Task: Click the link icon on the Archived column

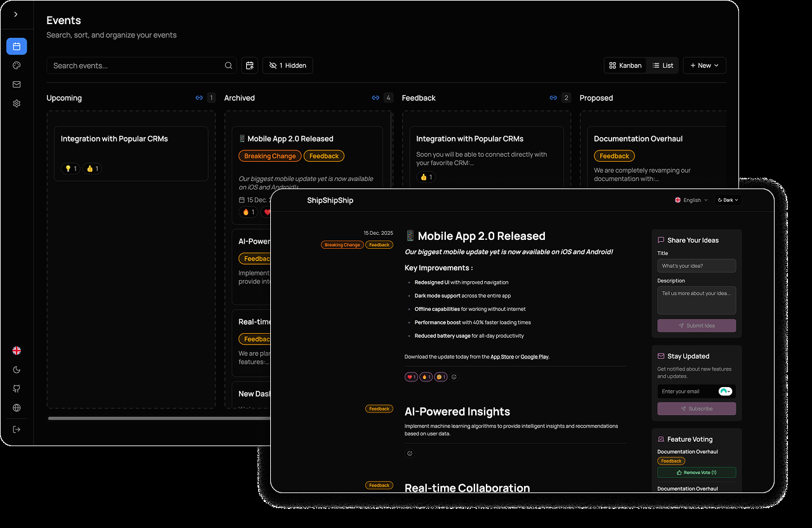Action: tap(376, 98)
